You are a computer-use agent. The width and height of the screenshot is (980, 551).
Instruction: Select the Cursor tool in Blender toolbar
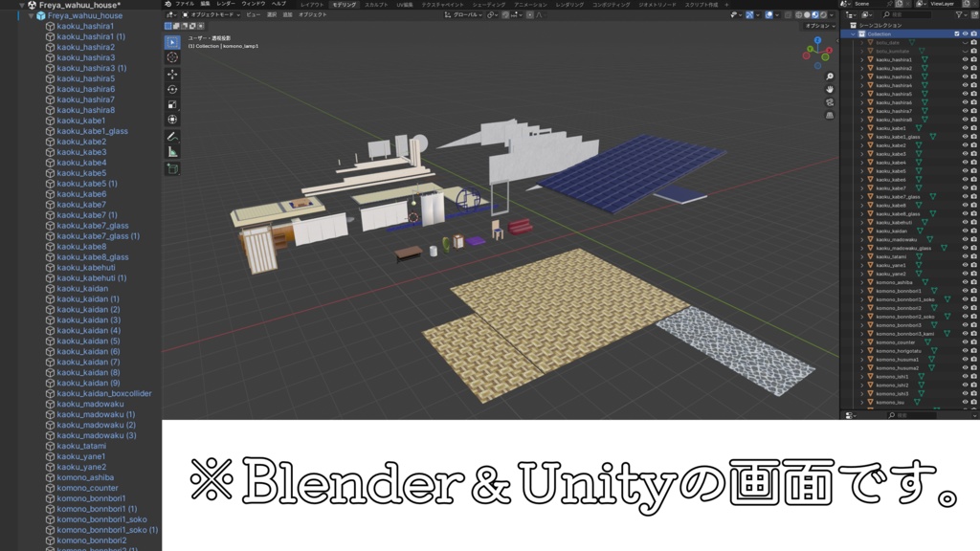(172, 57)
